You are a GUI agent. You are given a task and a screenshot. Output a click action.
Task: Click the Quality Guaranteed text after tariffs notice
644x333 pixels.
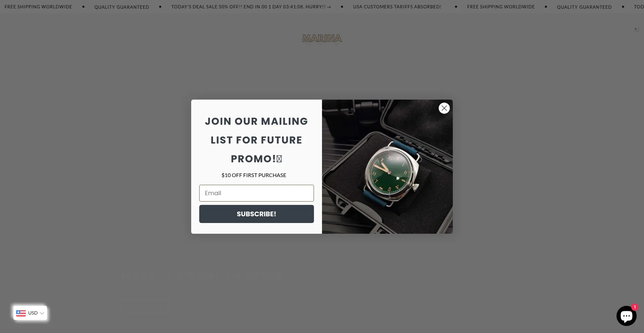click(584, 7)
